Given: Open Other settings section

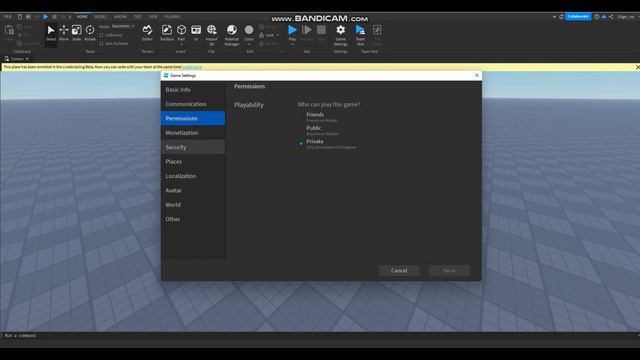Looking at the screenshot, I should coord(193,219).
